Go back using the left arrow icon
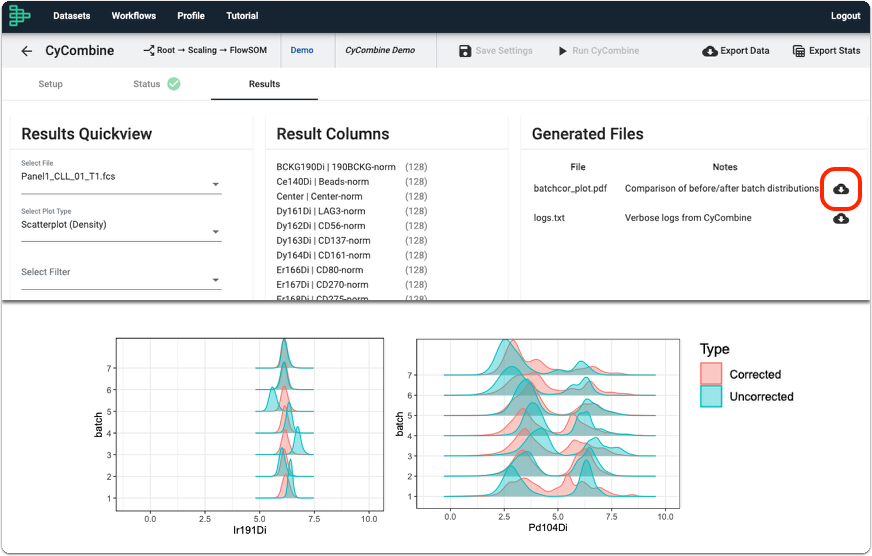The height and width of the screenshot is (556, 872). pos(27,51)
